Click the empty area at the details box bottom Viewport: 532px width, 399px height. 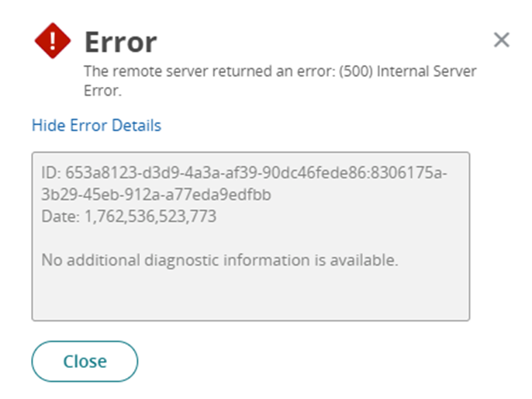(x=250, y=298)
